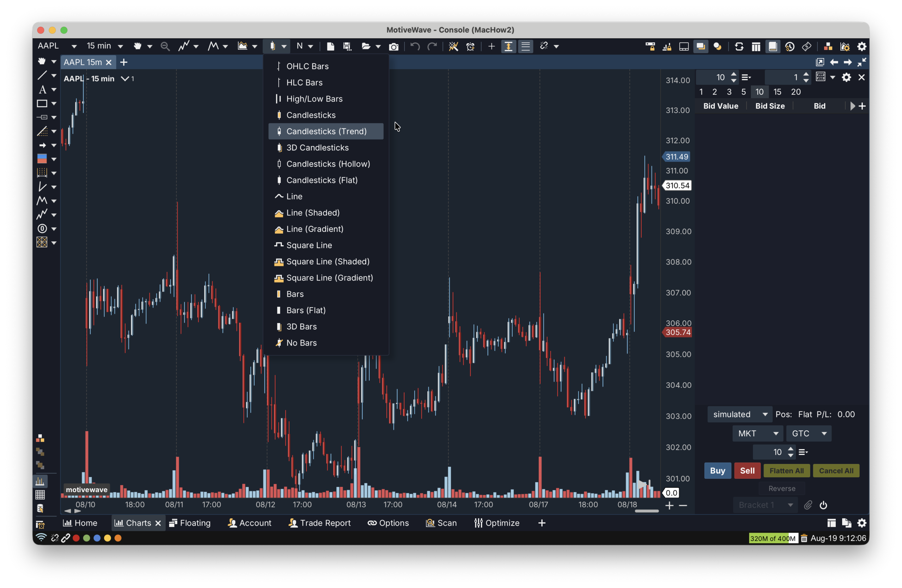This screenshot has height=588, width=902.
Task: Click the save chart icon
Action: pos(347,46)
